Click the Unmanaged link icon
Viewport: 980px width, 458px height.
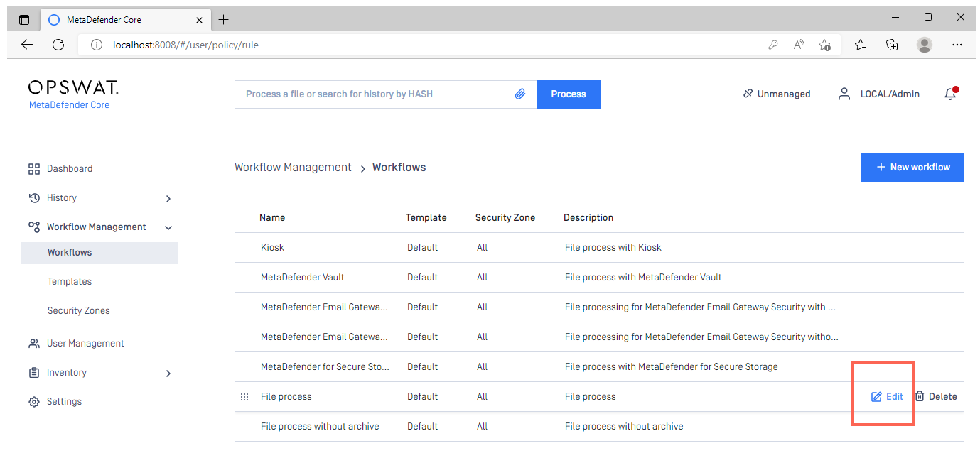[748, 93]
